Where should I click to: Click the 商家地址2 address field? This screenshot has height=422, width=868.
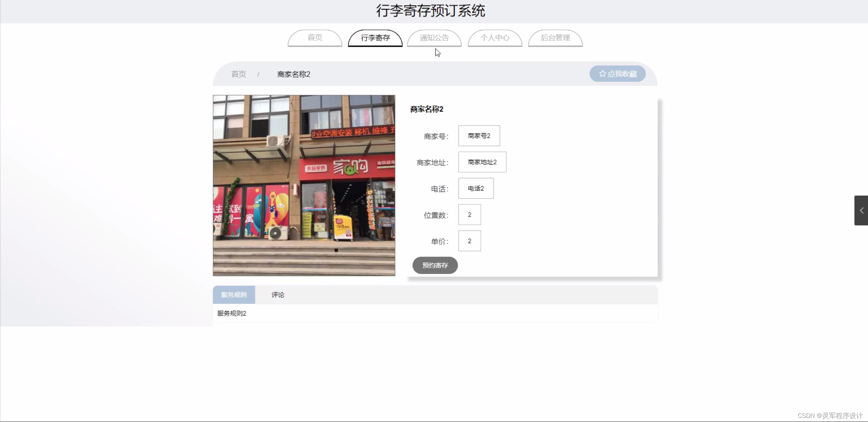(482, 162)
